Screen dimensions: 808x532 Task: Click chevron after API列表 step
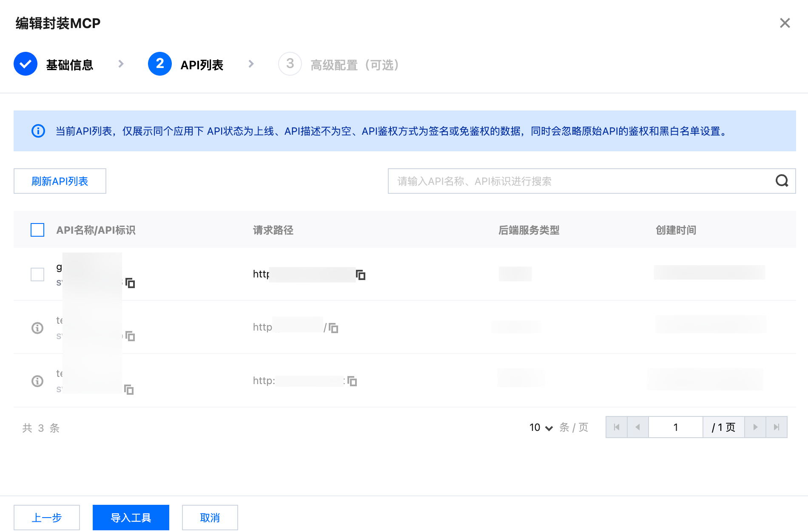[x=251, y=64]
